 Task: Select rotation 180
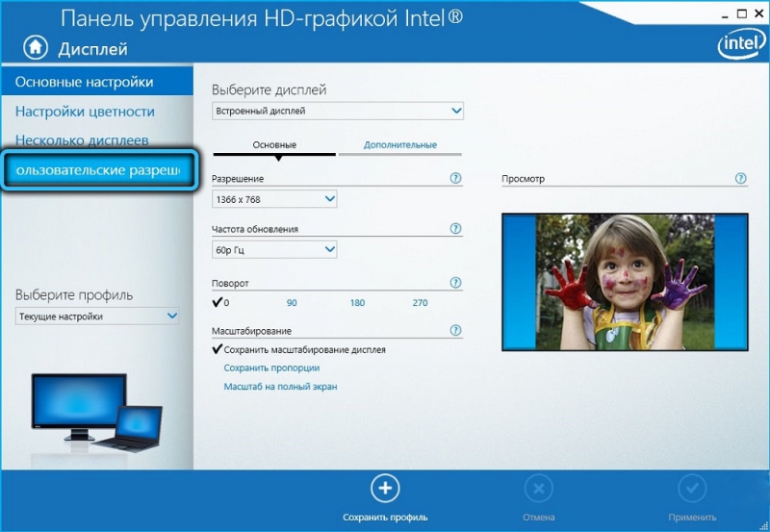pyautogui.click(x=357, y=303)
